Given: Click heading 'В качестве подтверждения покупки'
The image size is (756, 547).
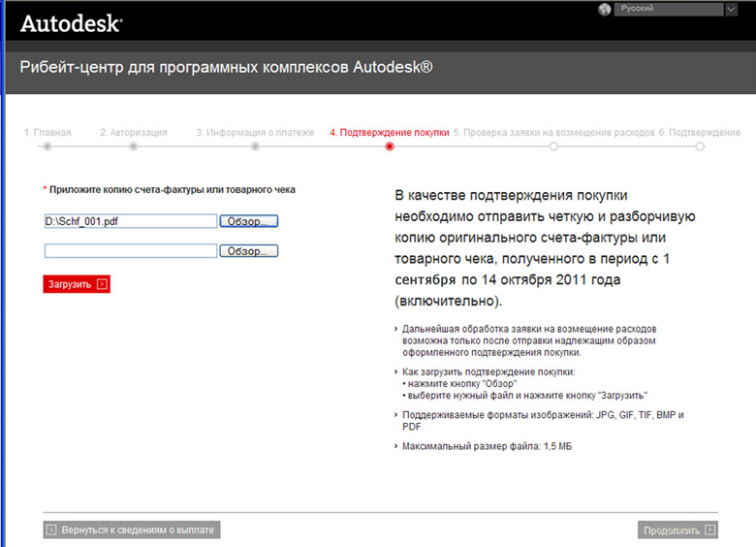Looking at the screenshot, I should tap(511, 195).
